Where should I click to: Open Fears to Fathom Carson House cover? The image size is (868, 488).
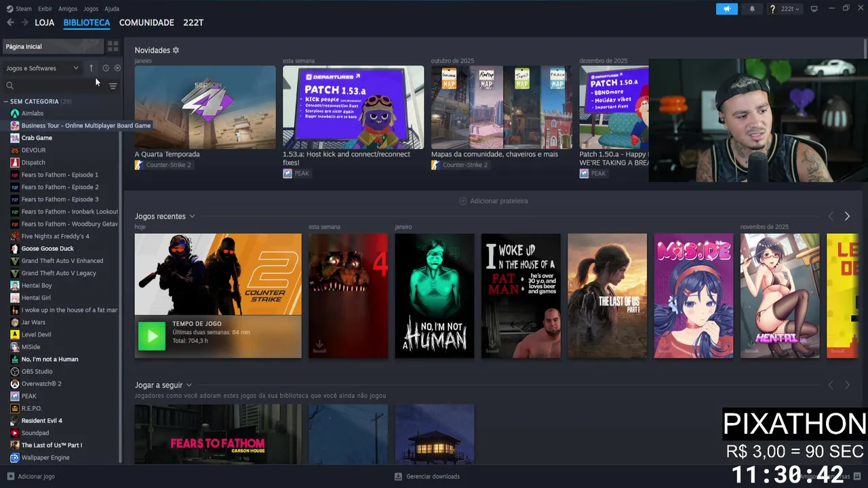click(x=218, y=434)
